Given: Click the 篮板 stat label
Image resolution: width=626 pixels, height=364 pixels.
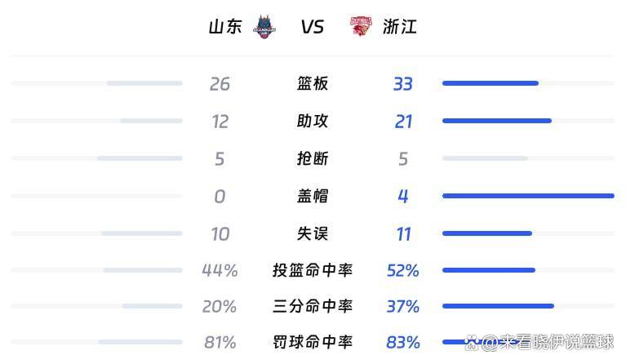Looking at the screenshot, I should coord(313,83).
